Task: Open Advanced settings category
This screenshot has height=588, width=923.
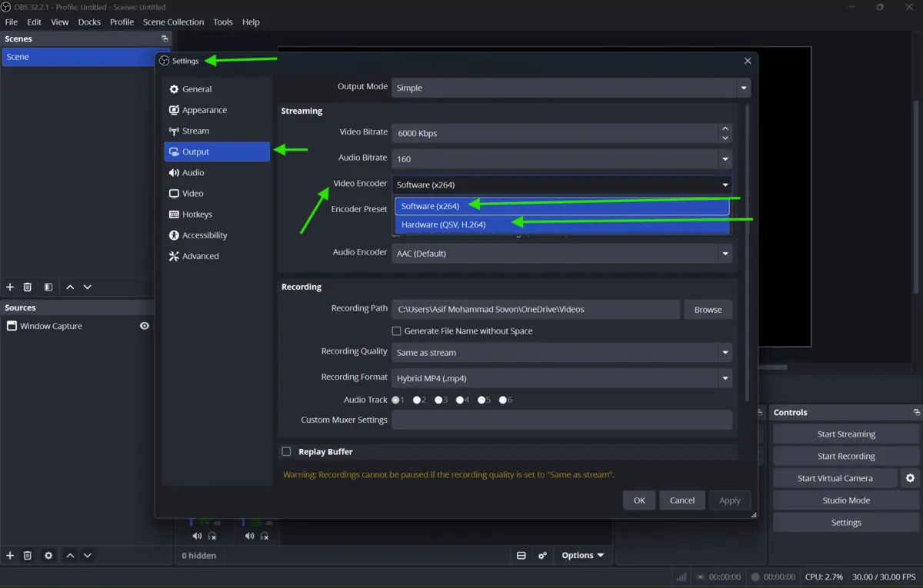Action: click(x=217, y=256)
